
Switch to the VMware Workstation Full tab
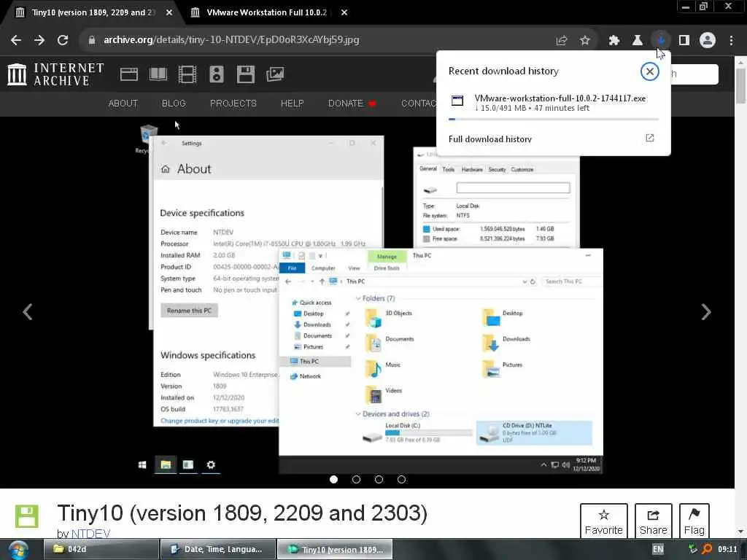tap(267, 12)
